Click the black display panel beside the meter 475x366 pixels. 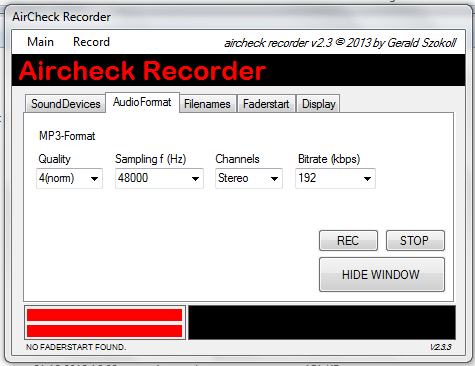tap(322, 322)
